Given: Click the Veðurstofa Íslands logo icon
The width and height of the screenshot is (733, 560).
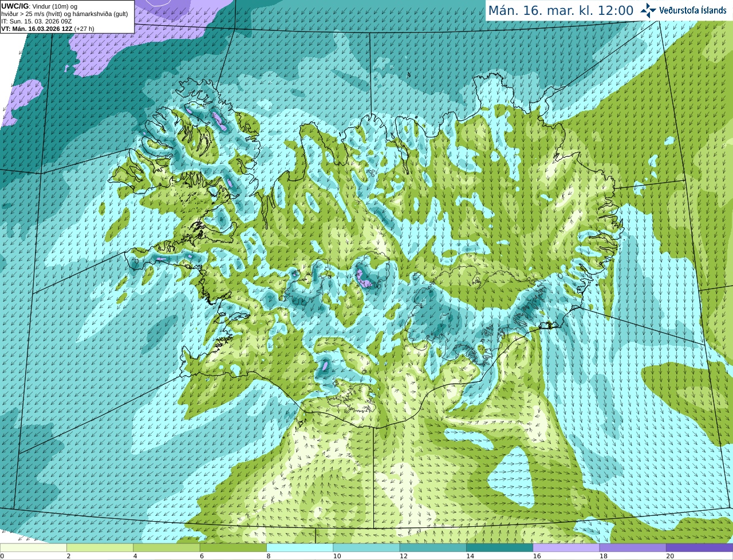Looking at the screenshot, I should (648, 10).
